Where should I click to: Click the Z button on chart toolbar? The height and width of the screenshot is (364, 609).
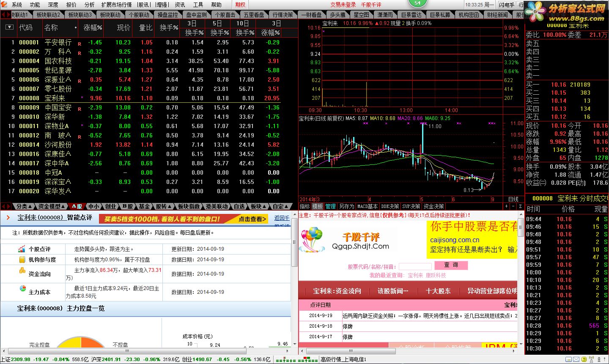point(520,206)
